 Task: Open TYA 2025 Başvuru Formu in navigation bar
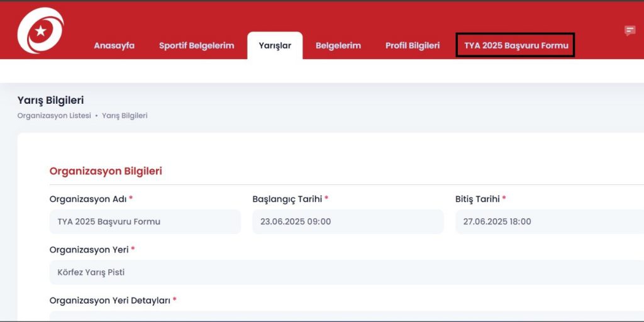point(516,46)
